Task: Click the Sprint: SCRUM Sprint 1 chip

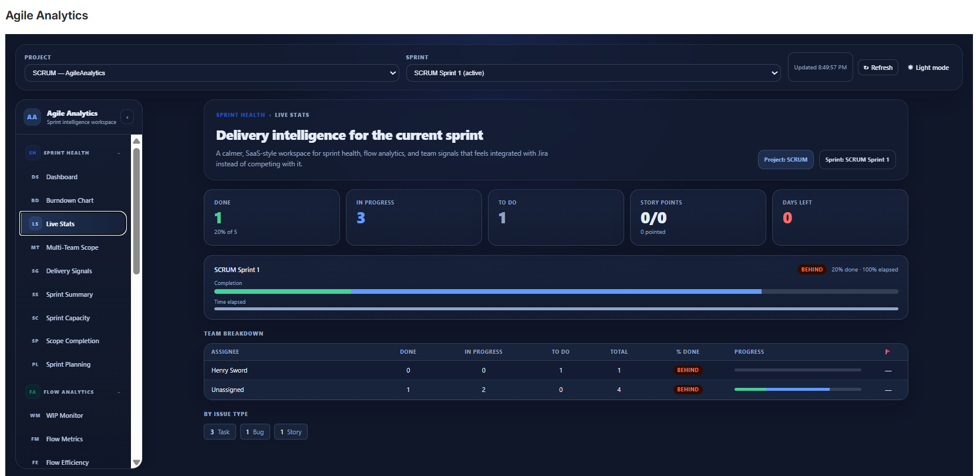Action: tap(857, 159)
